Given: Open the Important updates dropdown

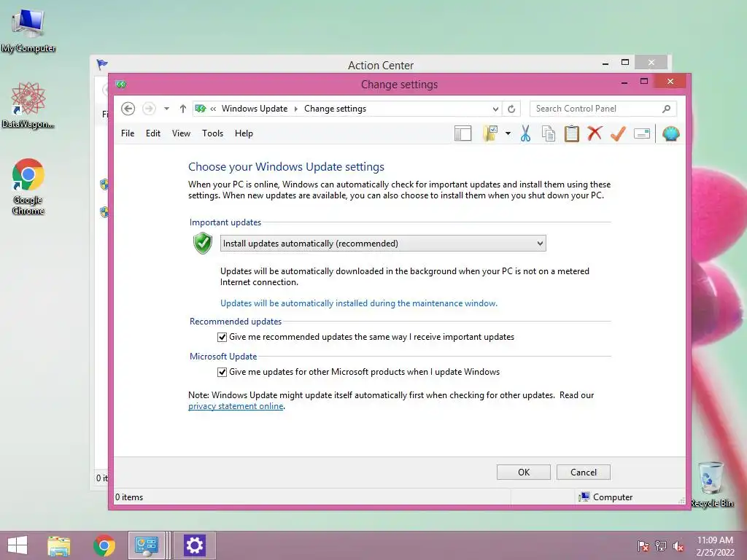Looking at the screenshot, I should pyautogui.click(x=383, y=244).
